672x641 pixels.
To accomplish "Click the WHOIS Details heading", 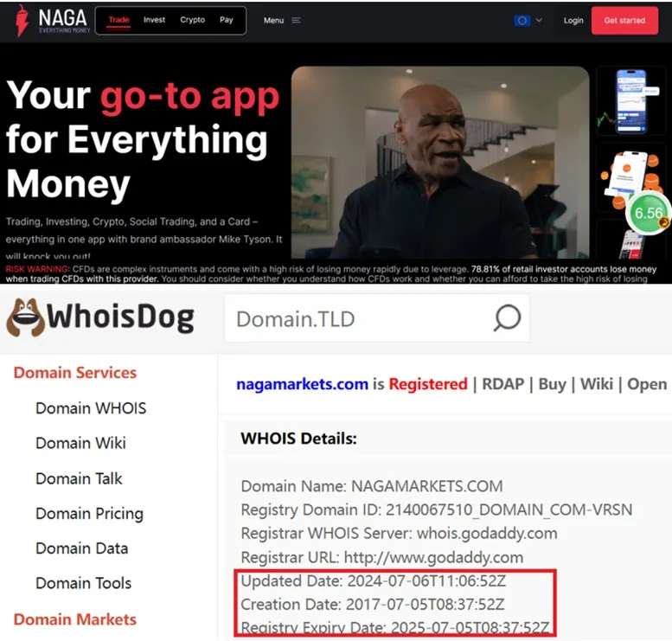I will point(298,439).
